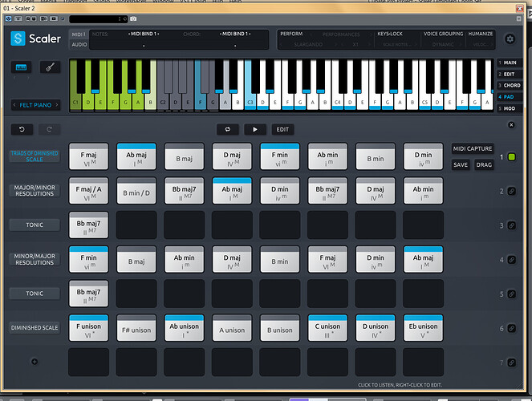The height and width of the screenshot is (401, 532).
Task: Click previous arrow beside FELT PIANO
Action: 14,105
